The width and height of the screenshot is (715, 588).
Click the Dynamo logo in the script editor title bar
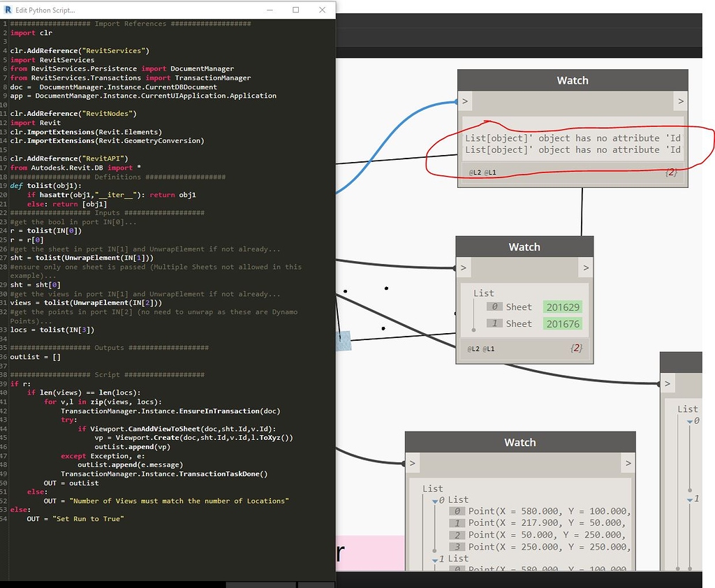(x=8, y=10)
